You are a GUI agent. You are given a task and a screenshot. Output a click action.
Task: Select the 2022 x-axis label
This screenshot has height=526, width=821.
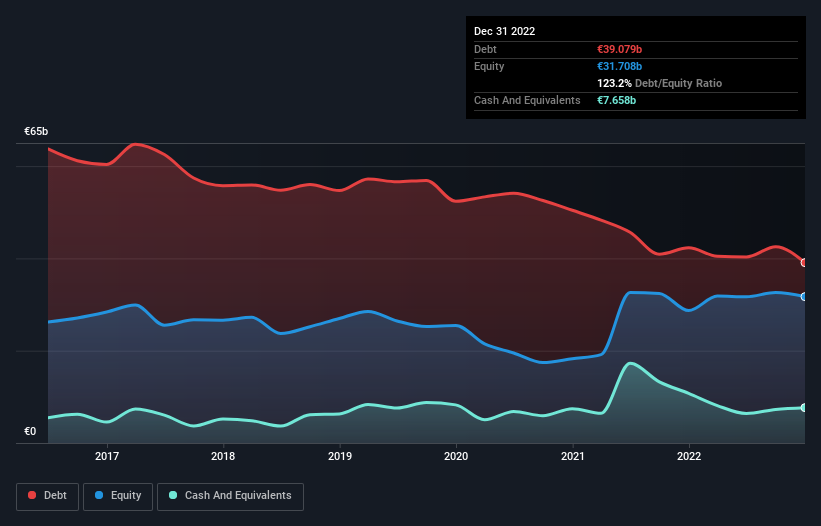[689, 456]
